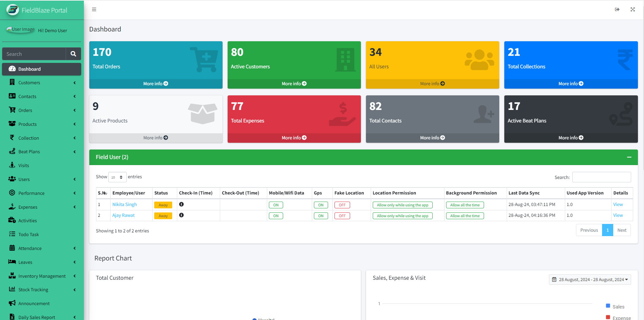This screenshot has width=644, height=320.
Task: Click the sidebar search magnifier button
Action: (x=73, y=54)
